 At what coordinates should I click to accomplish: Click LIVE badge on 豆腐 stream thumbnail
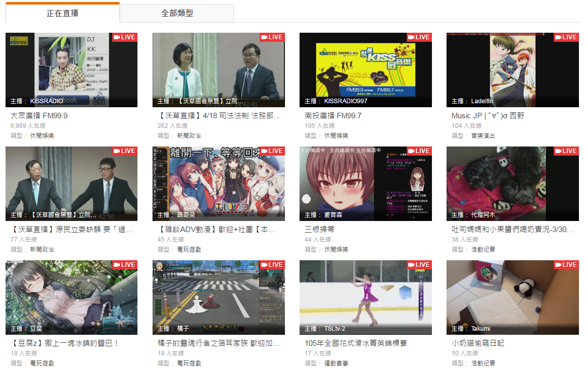click(x=124, y=265)
